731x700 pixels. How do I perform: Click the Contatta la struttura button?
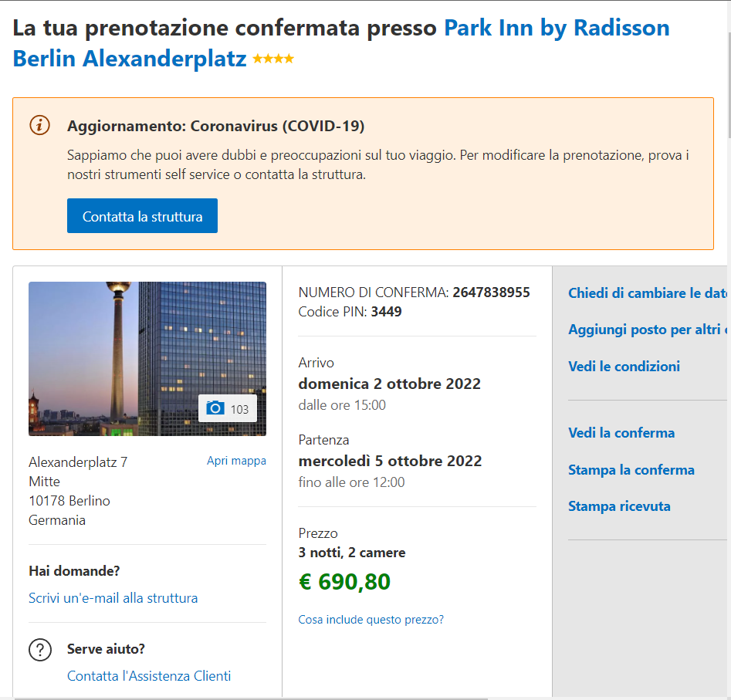click(x=142, y=216)
